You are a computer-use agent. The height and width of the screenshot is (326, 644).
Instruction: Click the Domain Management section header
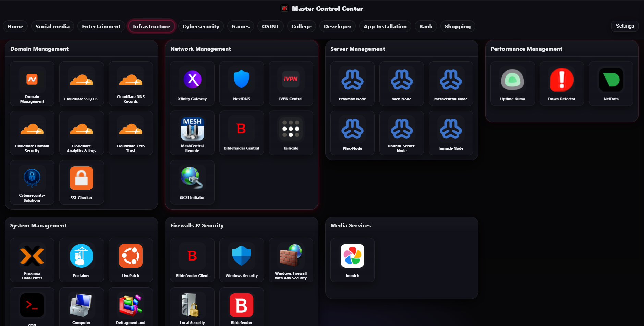[x=39, y=49]
